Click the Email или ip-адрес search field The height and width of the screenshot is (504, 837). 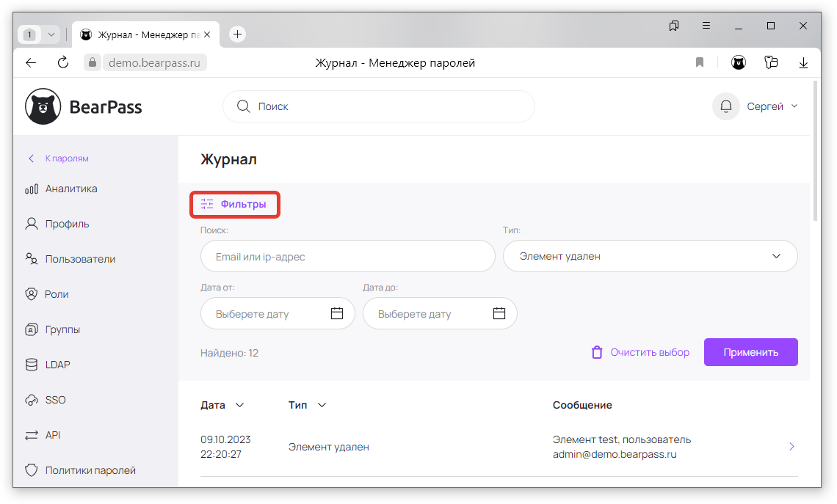coord(347,257)
